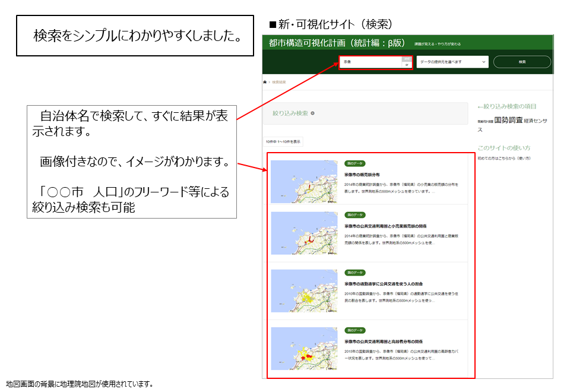
Task: Click map thumbnail for 公共交通利用圏と小売業販売額の関係
Action: [304, 233]
